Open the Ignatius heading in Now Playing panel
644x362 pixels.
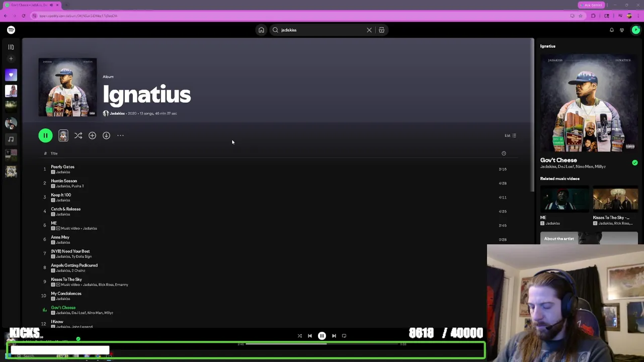click(x=548, y=46)
